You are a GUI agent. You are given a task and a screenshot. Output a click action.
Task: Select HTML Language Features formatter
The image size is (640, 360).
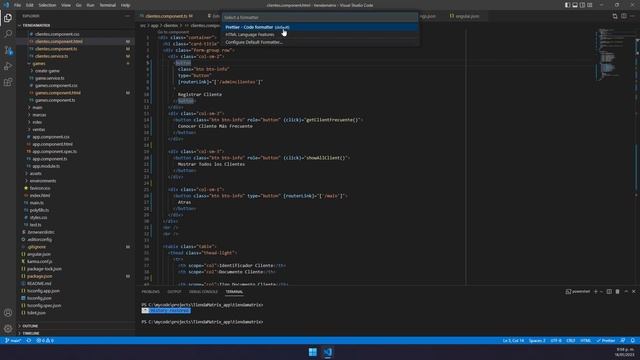coord(320,35)
